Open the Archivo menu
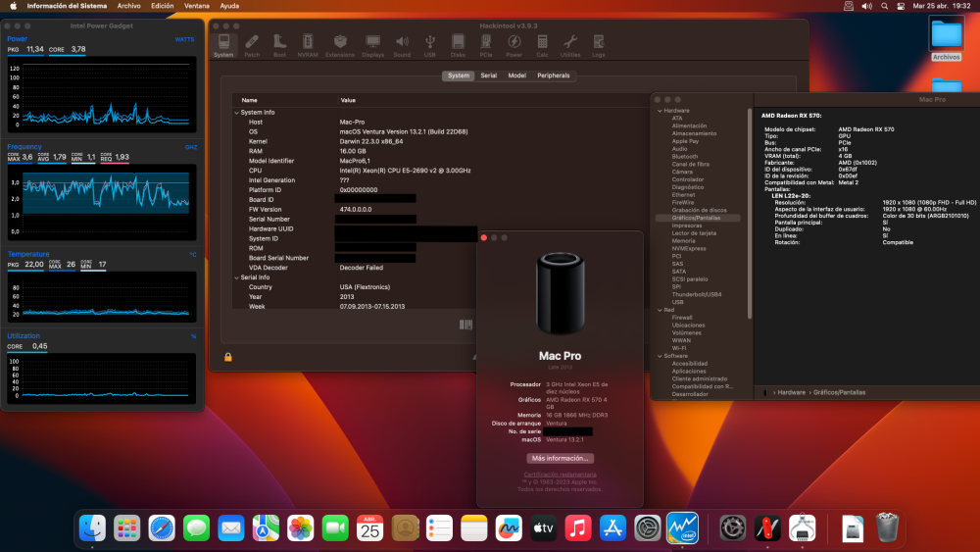Image resolution: width=980 pixels, height=552 pixels. click(x=128, y=6)
